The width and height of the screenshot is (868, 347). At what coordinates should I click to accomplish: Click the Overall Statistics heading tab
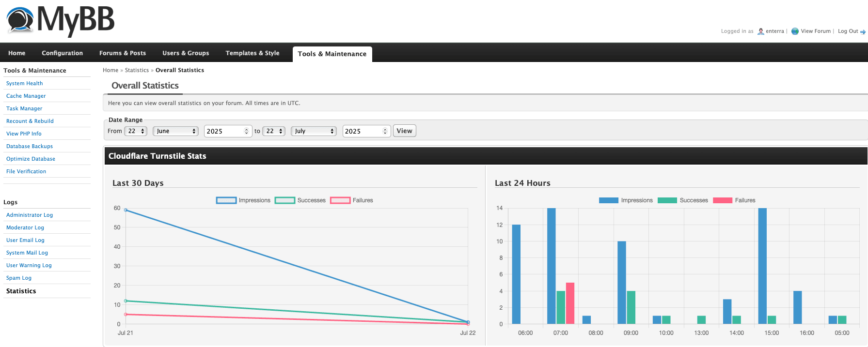coord(145,86)
